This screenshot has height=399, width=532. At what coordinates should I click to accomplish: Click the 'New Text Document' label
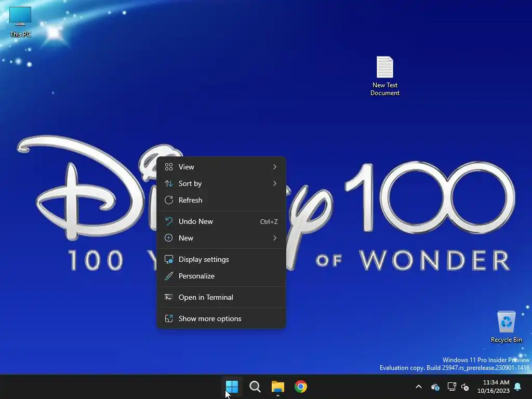[385, 89]
